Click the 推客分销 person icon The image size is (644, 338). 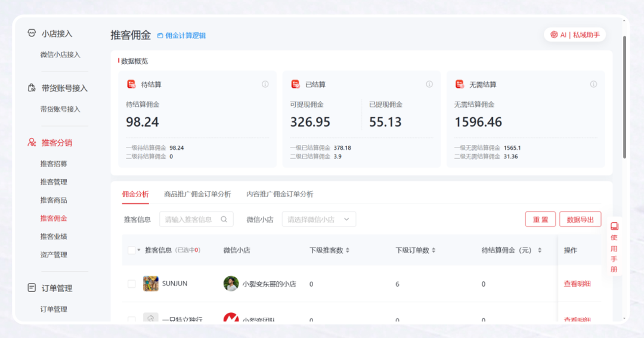[32, 142]
